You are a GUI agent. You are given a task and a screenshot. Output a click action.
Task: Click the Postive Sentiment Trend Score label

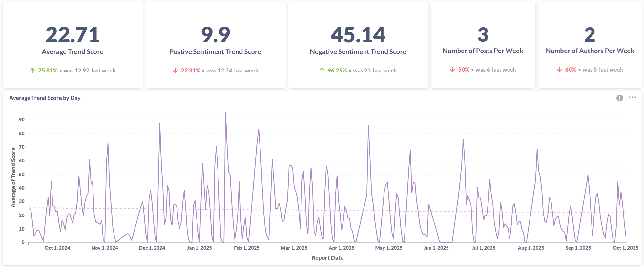click(215, 52)
